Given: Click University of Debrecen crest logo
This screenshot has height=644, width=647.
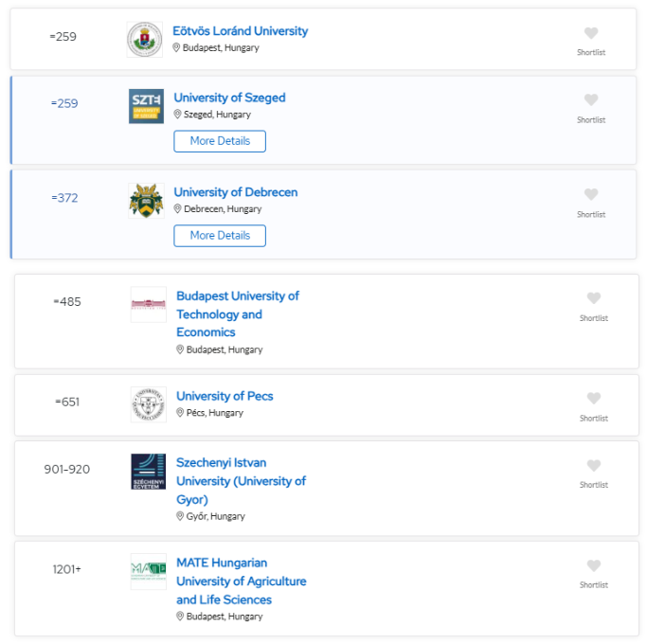Looking at the screenshot, I should click(146, 201).
